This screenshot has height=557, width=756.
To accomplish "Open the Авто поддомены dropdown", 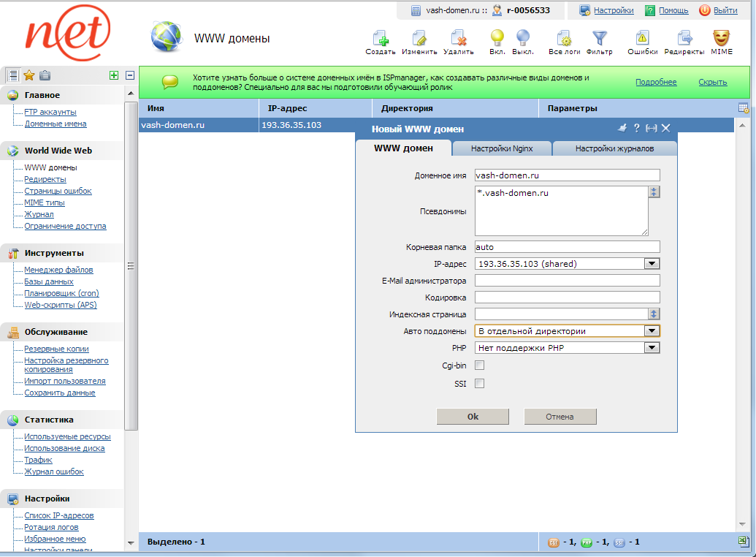I will 652,330.
